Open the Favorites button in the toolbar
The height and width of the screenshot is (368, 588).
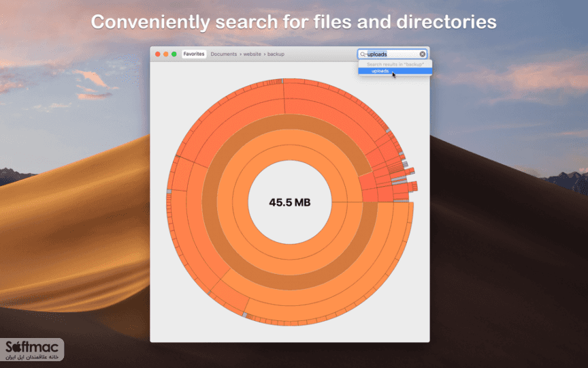[x=194, y=54]
